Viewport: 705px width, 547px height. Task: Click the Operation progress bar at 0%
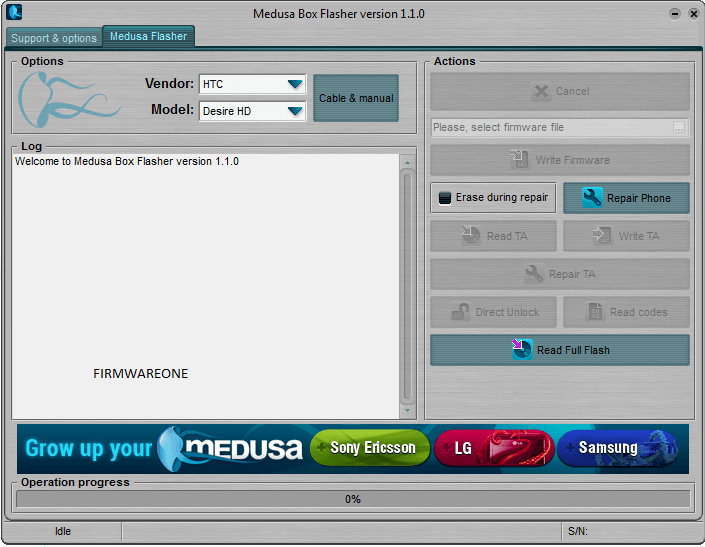coord(353,499)
